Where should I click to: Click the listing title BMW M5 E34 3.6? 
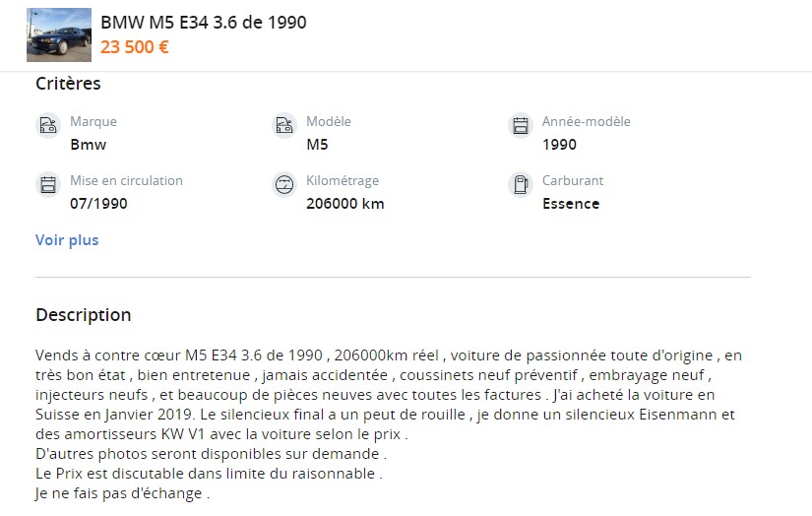pyautogui.click(x=204, y=23)
